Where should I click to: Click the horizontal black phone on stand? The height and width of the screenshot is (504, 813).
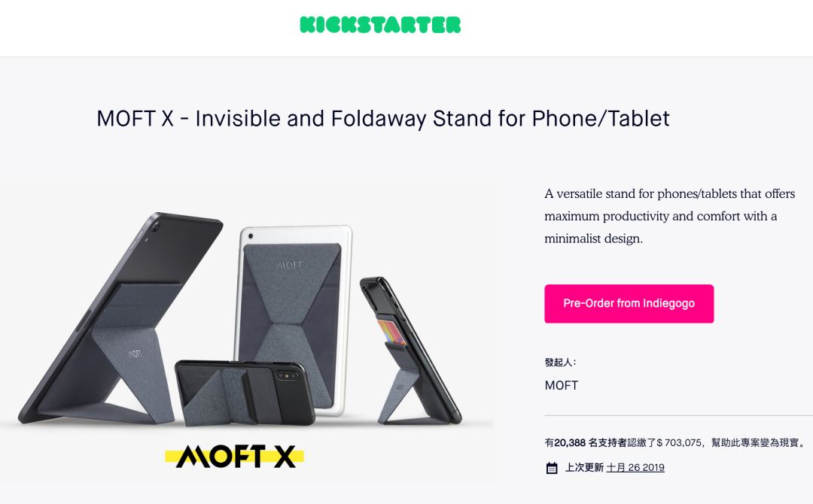[x=244, y=392]
